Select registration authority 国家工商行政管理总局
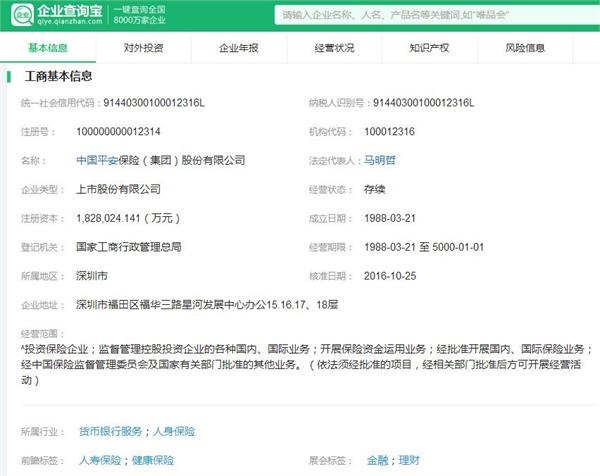 (129, 247)
